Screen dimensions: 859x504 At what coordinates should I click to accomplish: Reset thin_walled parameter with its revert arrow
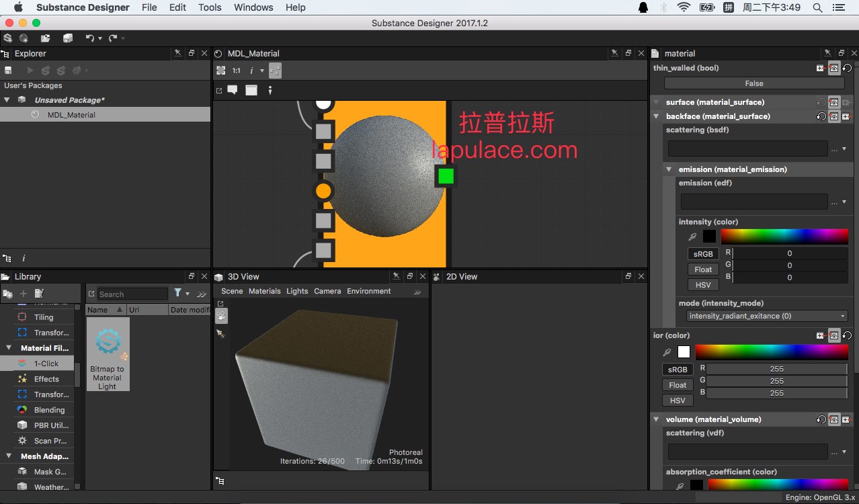pyautogui.click(x=847, y=68)
